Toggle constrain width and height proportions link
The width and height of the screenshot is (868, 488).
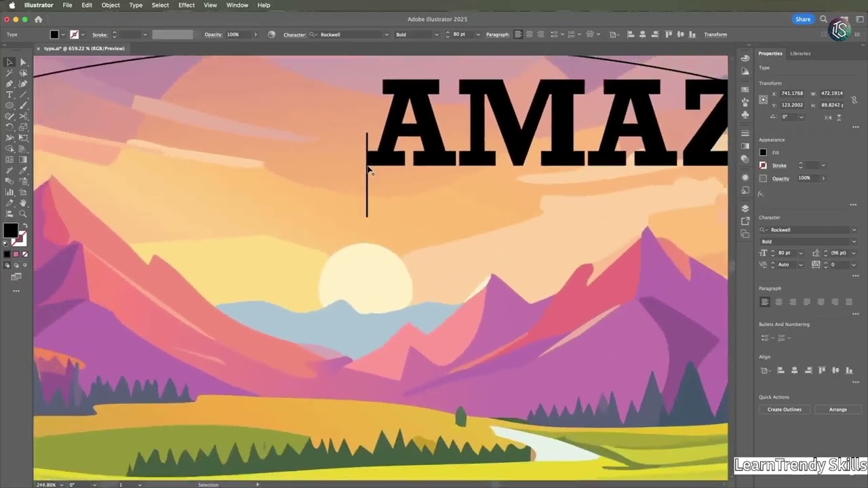pyautogui.click(x=854, y=100)
